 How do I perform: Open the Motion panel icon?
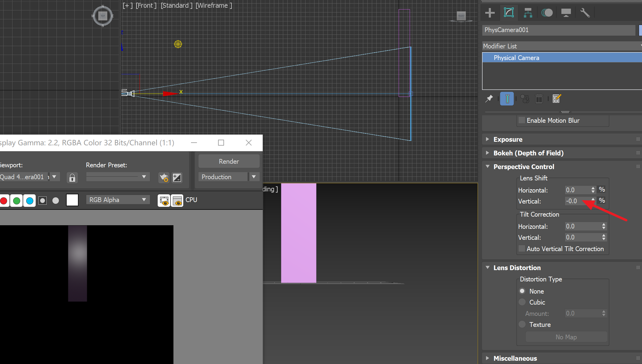pyautogui.click(x=547, y=13)
